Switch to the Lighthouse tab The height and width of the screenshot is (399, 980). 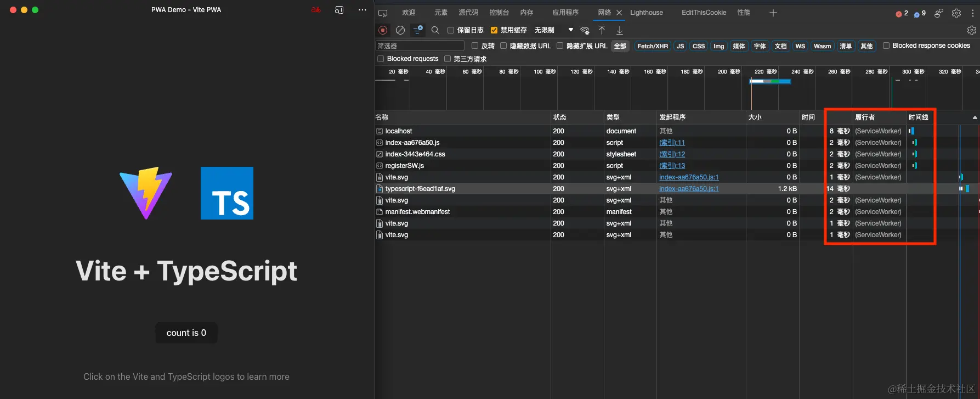pyautogui.click(x=647, y=13)
